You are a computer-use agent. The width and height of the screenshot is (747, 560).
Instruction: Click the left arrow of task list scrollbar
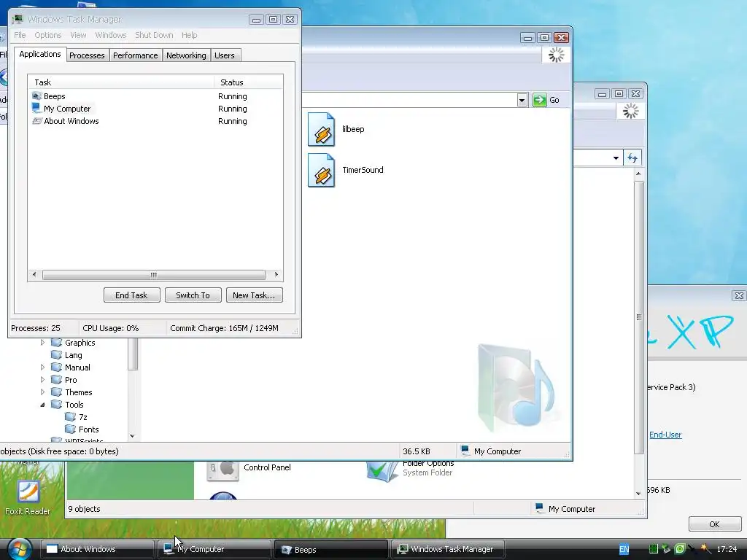point(34,275)
